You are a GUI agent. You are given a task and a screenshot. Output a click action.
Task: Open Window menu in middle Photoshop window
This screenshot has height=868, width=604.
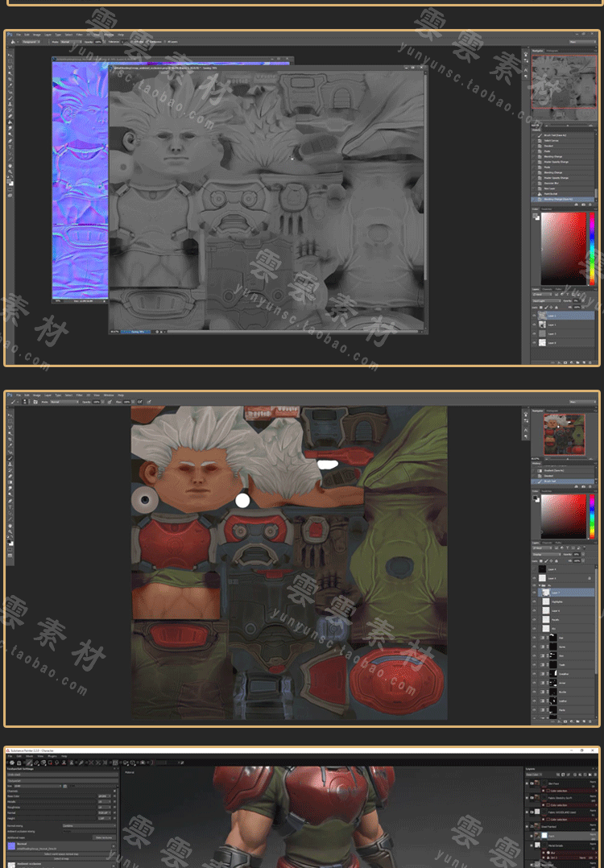(x=109, y=395)
